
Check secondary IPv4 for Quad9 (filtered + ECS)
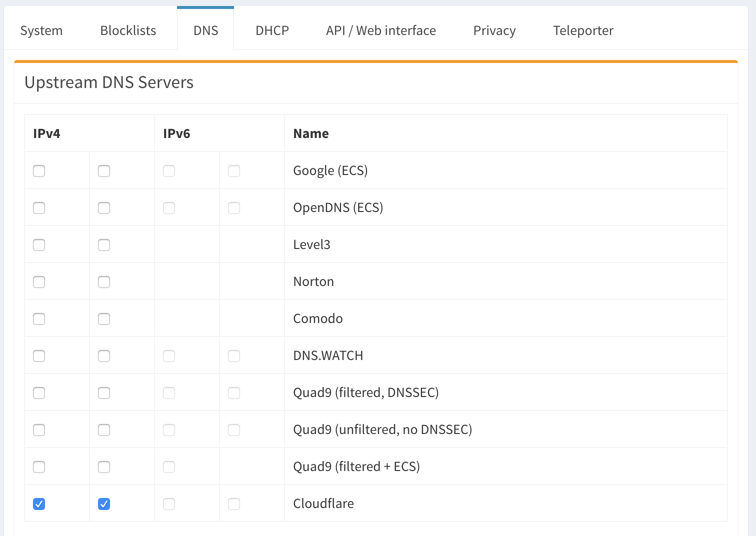coord(104,467)
